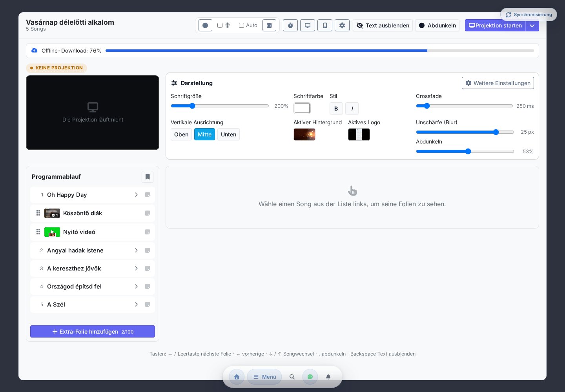Click the offline download cloud icon

34,50
